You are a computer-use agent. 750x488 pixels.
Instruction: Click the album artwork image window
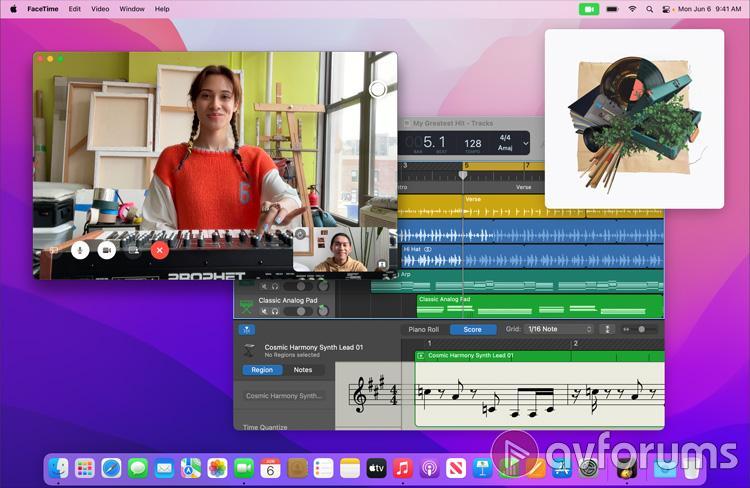click(634, 119)
